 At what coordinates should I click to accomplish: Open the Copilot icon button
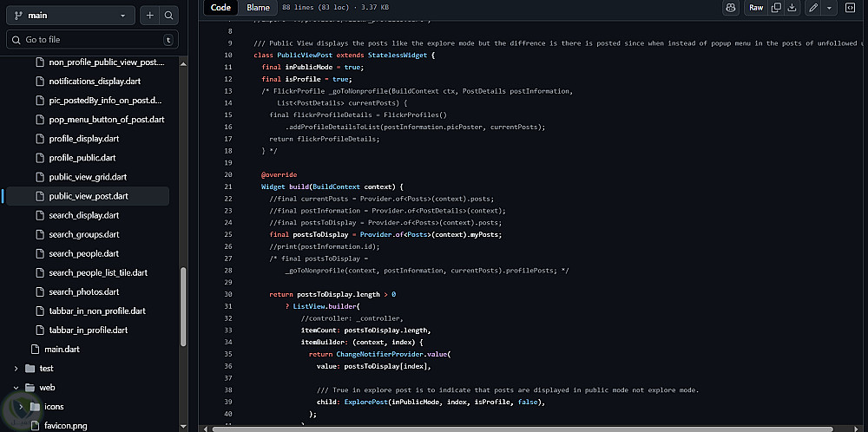pyautogui.click(x=731, y=7)
